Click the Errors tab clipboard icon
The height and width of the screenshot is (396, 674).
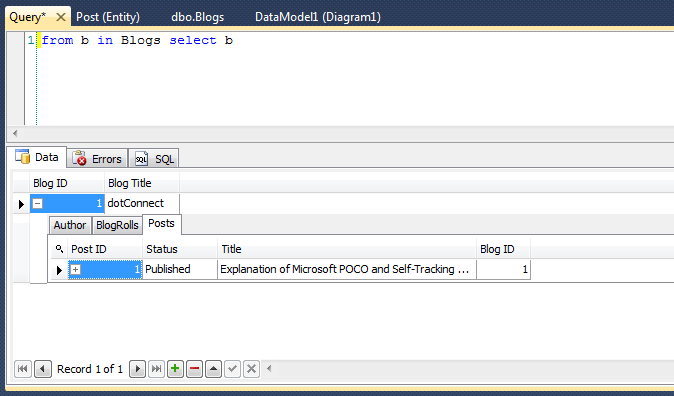[79, 158]
